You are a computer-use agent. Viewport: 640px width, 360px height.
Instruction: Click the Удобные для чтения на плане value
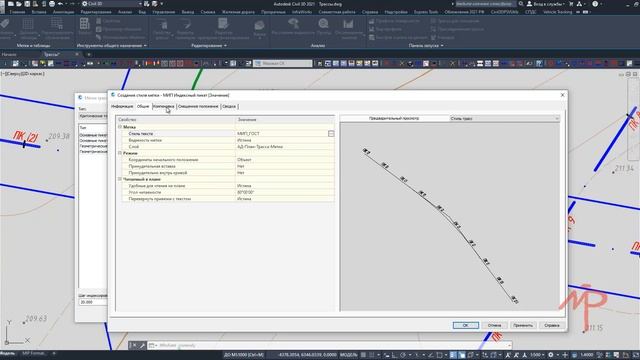pyautogui.click(x=284, y=186)
